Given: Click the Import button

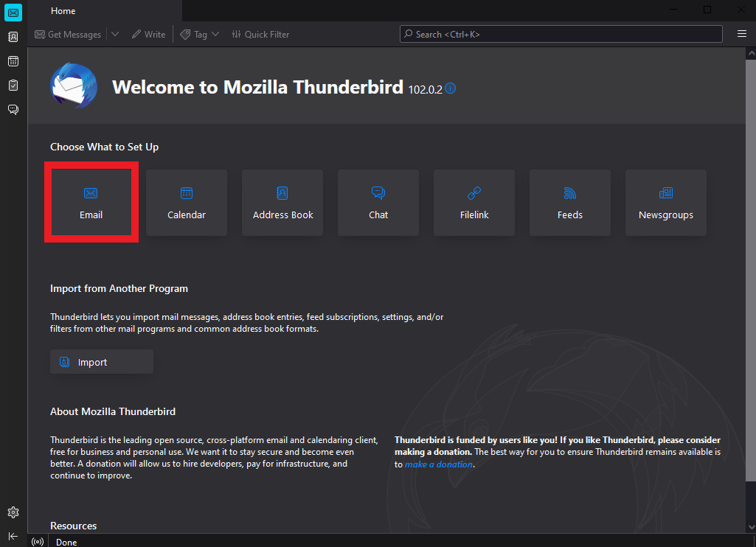Looking at the screenshot, I should pos(102,362).
